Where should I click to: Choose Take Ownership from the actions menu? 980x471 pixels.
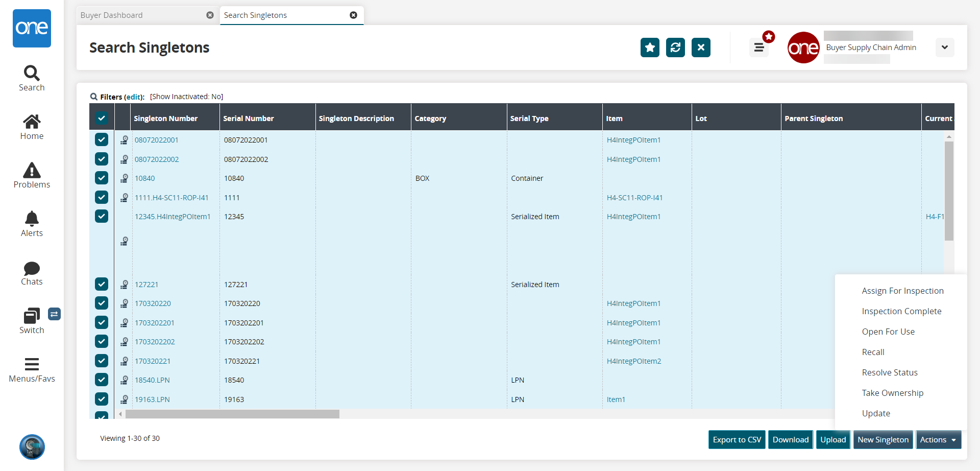pos(893,393)
